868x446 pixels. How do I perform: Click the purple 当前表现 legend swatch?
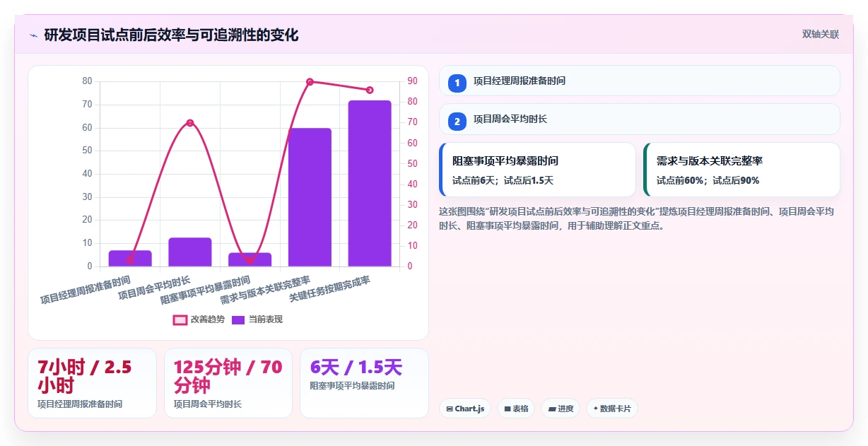coord(239,319)
